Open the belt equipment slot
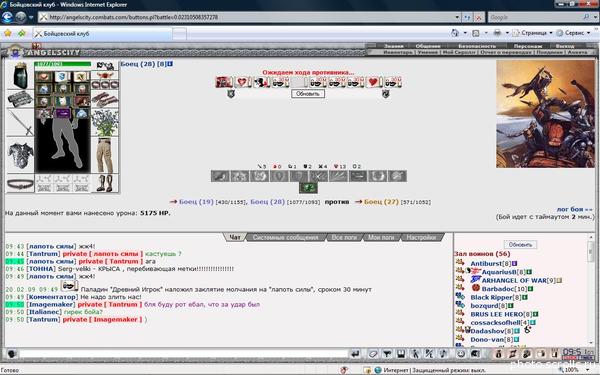Viewport: 600px width, 375px height. (20, 184)
